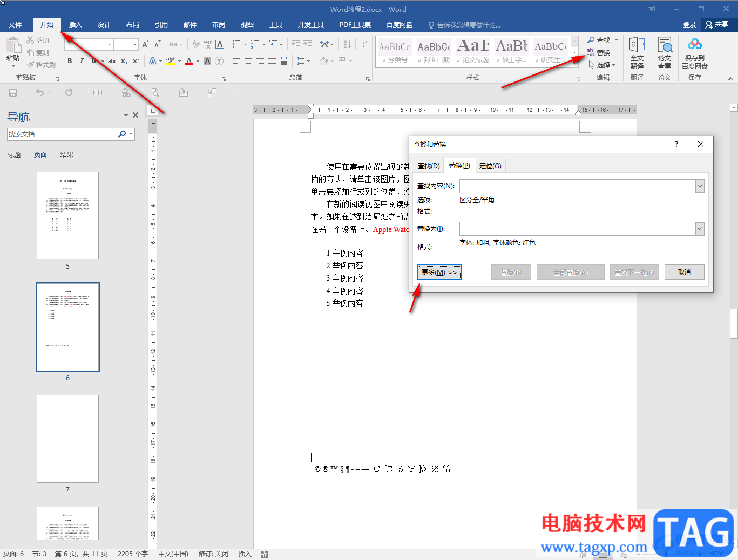Viewport: 738px width, 560px height.
Task: Open numbering list style dropdown
Action: pos(264,45)
